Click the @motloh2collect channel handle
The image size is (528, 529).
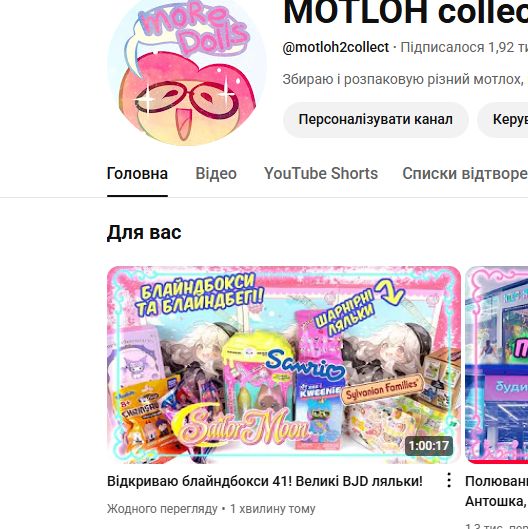pos(336,48)
